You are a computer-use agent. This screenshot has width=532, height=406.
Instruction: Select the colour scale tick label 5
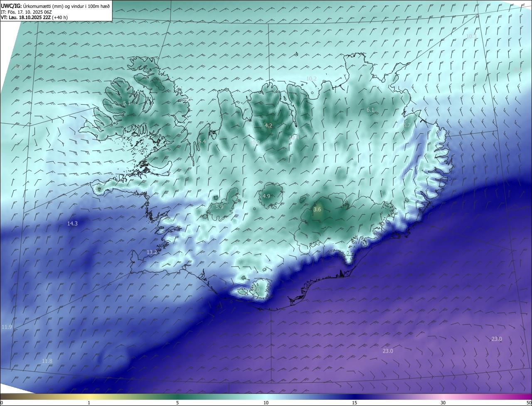pyautogui.click(x=177, y=403)
